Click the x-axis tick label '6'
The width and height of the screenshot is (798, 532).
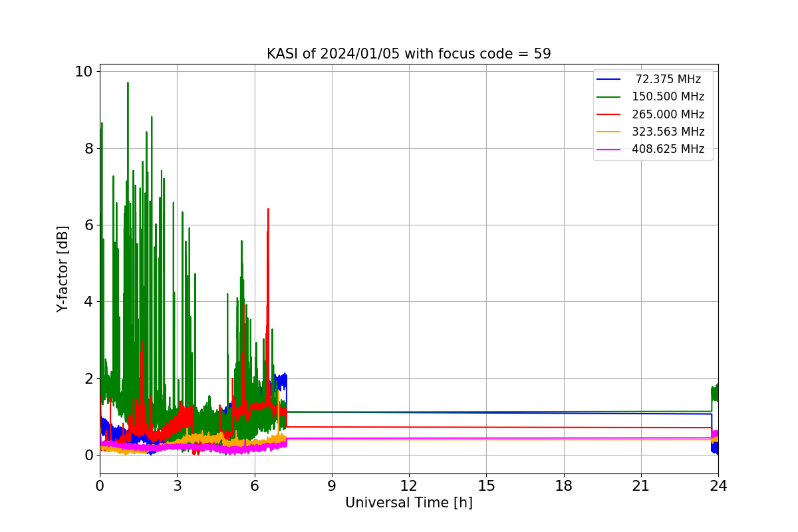coord(254,486)
